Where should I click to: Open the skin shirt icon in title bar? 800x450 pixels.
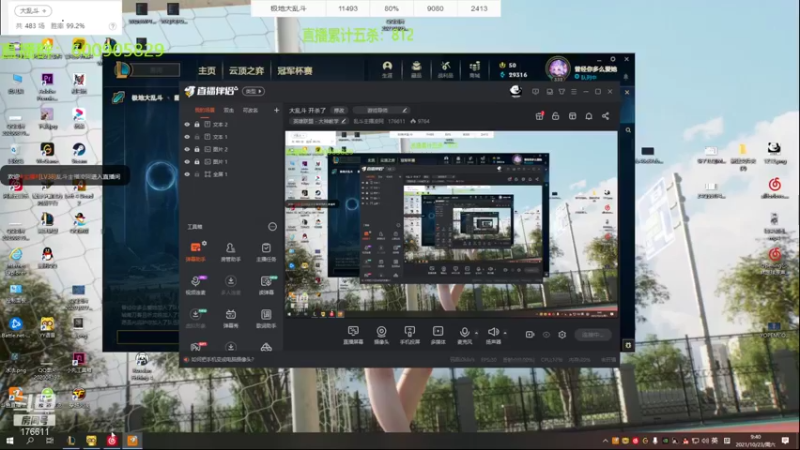click(562, 92)
